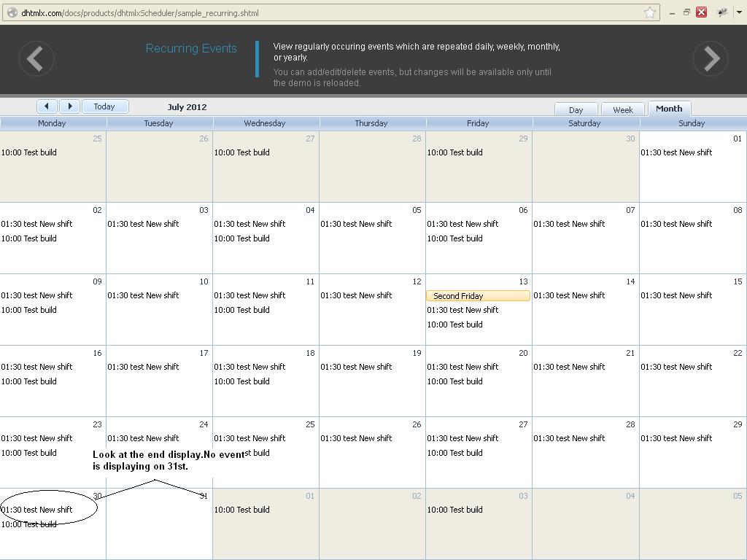Click the next month arrow button
Image resolution: width=747 pixels, height=560 pixels.
point(69,106)
